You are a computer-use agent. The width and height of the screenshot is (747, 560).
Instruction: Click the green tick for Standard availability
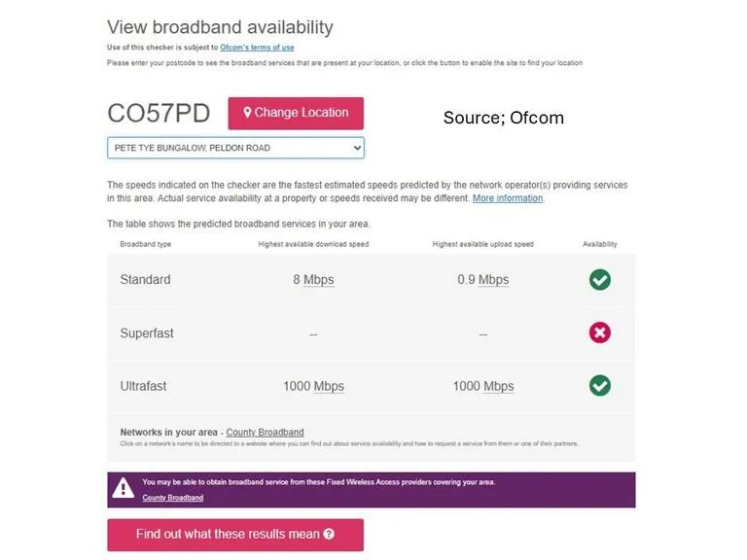pos(600,280)
